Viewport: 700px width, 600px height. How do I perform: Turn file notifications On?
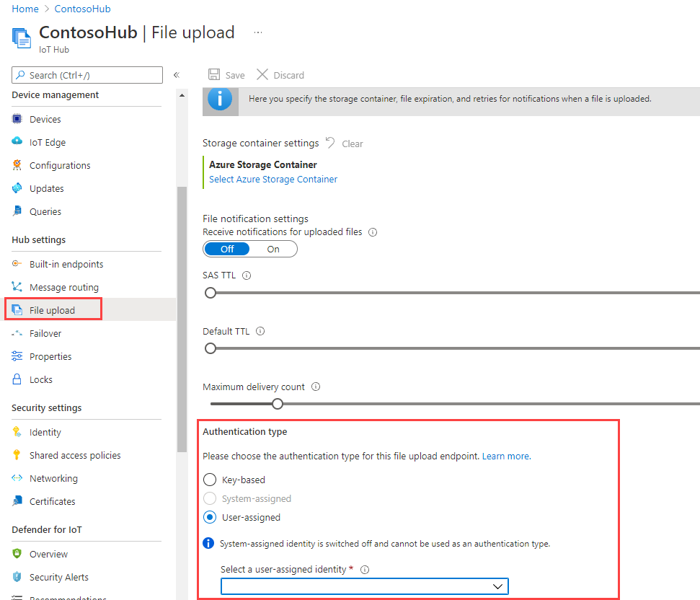click(x=273, y=249)
